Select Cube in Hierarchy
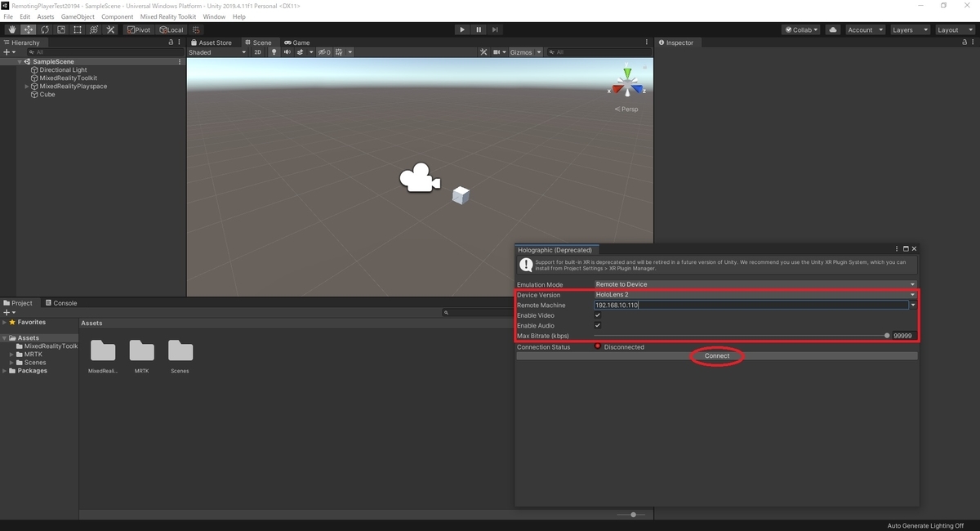The width and height of the screenshot is (980, 531). (x=47, y=95)
